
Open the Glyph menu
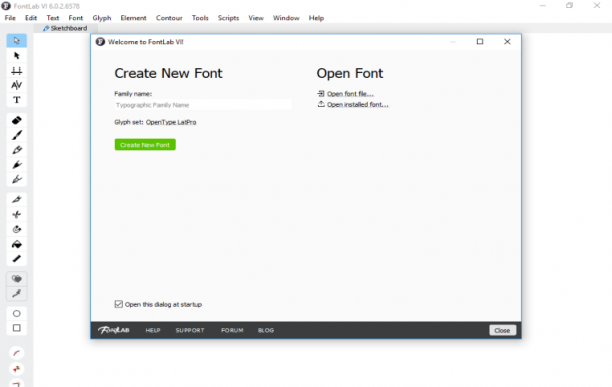pyautogui.click(x=102, y=18)
